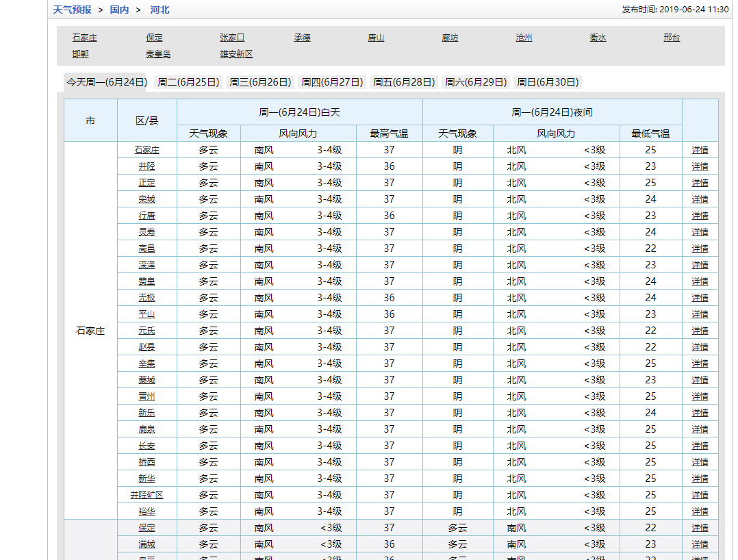This screenshot has height=560, width=738.
Task: Click the 最低气温 column header
Action: tap(650, 133)
